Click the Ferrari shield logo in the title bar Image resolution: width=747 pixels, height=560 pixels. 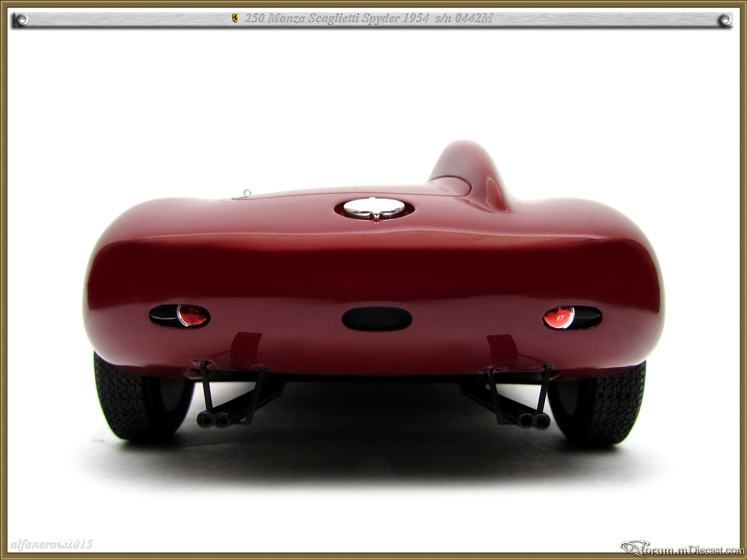[x=235, y=19]
